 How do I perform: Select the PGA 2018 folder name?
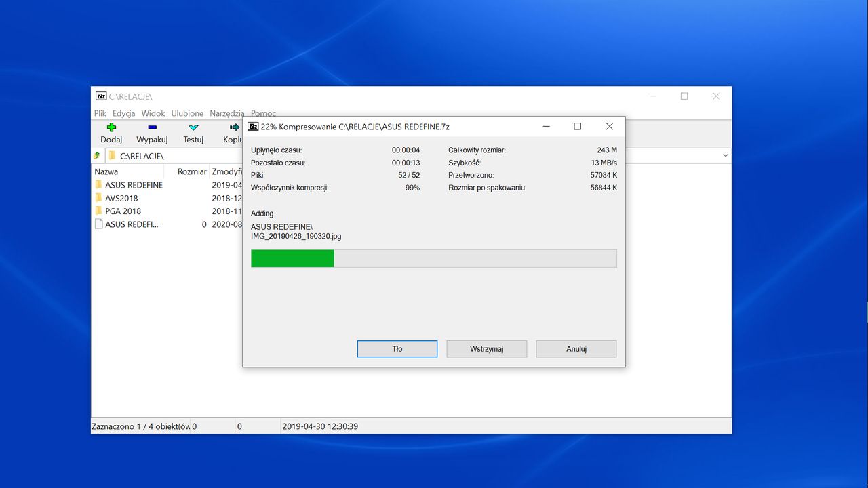[x=123, y=211]
